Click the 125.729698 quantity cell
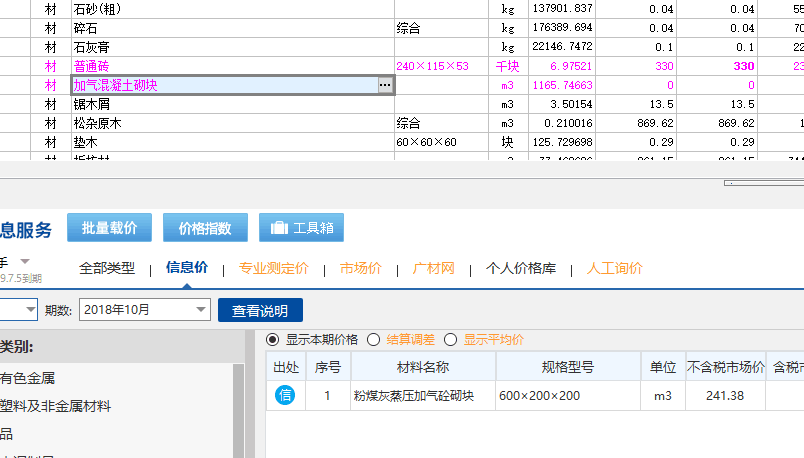The height and width of the screenshot is (458, 804). pyautogui.click(x=562, y=142)
